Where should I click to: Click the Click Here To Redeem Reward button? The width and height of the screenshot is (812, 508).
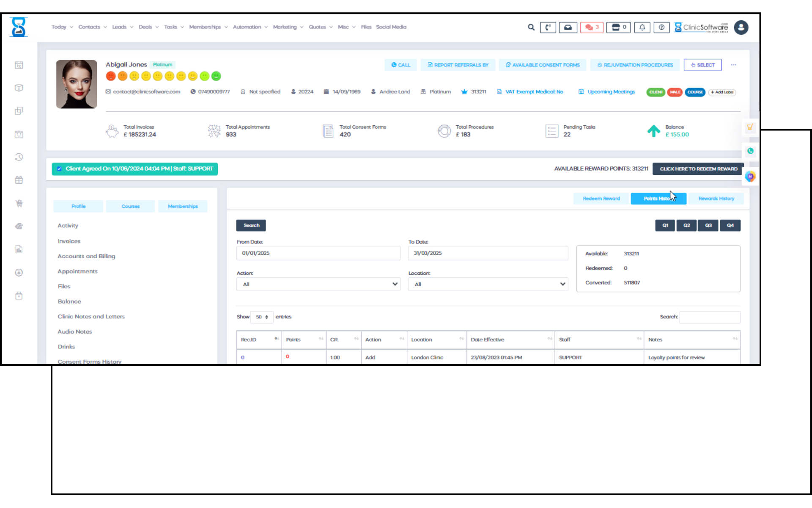click(x=698, y=169)
